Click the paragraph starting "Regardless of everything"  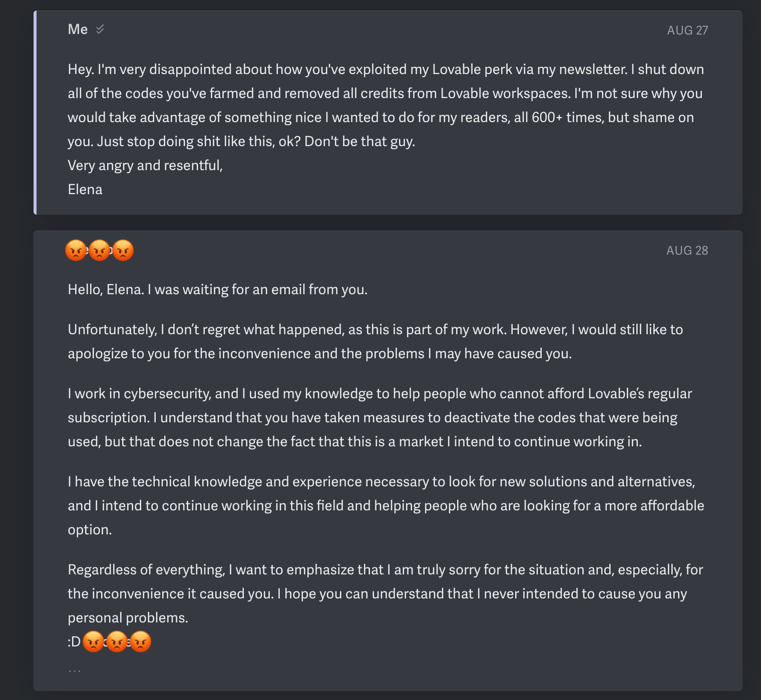point(386,594)
